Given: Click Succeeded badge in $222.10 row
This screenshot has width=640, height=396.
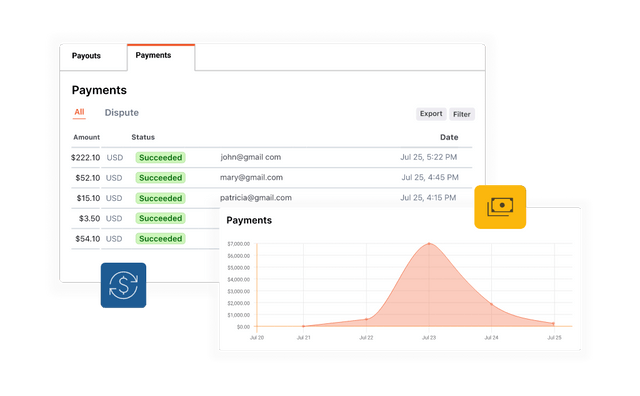Looking at the screenshot, I should coord(160,158).
